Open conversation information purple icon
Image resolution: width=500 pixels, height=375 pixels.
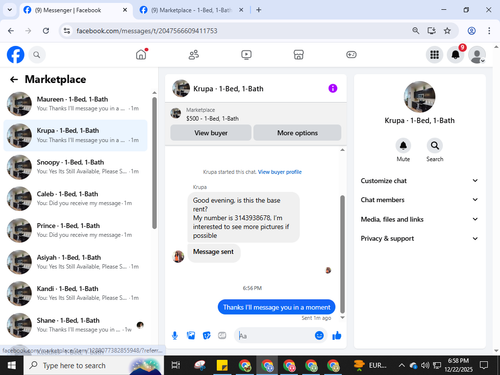[x=333, y=88]
